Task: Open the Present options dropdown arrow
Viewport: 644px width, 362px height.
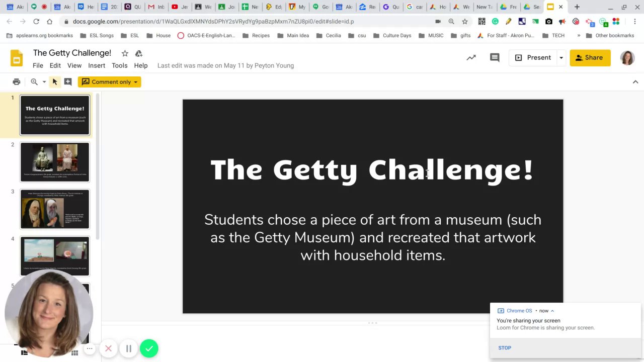Action: [x=561, y=58]
